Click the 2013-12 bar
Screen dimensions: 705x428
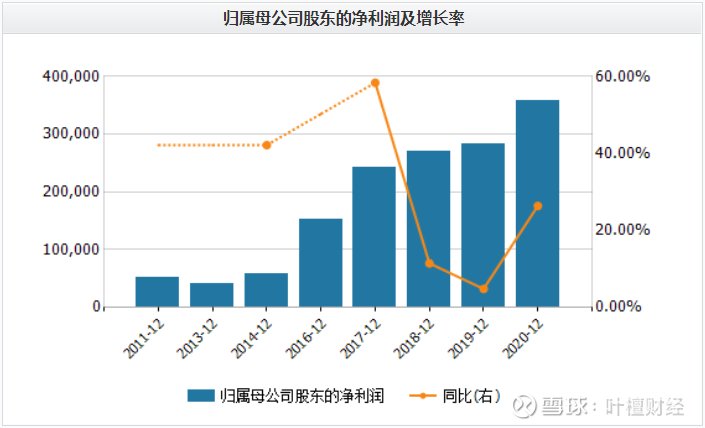(x=212, y=295)
